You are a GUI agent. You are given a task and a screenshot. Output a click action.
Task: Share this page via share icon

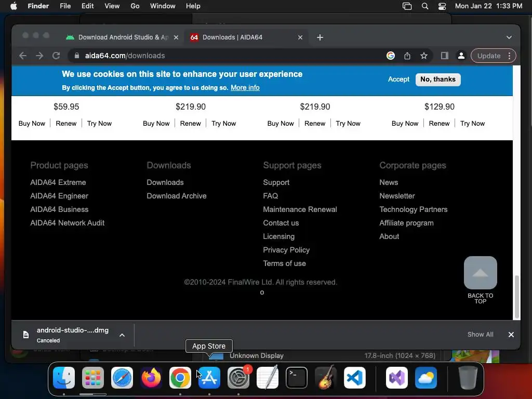tap(407, 56)
